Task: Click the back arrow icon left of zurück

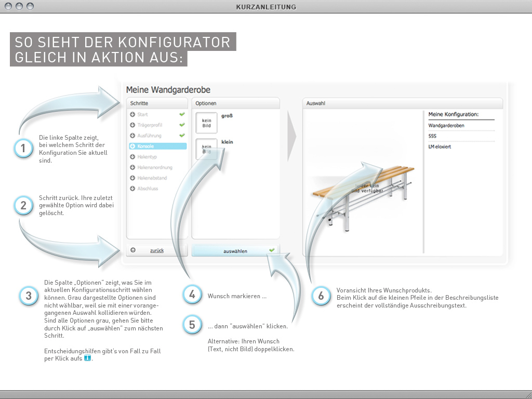Action: pos(133,250)
